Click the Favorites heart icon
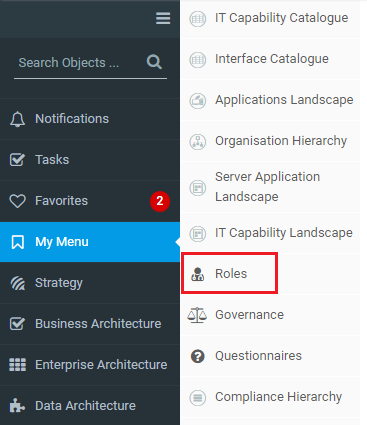 [17, 201]
